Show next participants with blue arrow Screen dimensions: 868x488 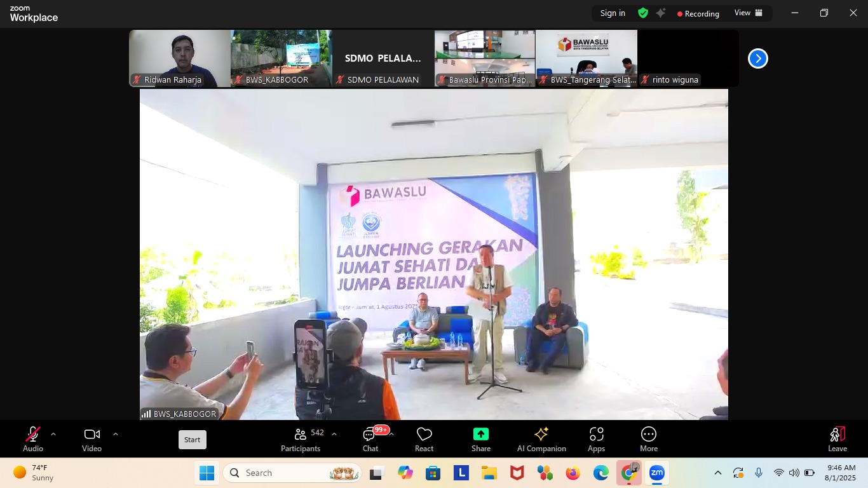click(x=757, y=58)
